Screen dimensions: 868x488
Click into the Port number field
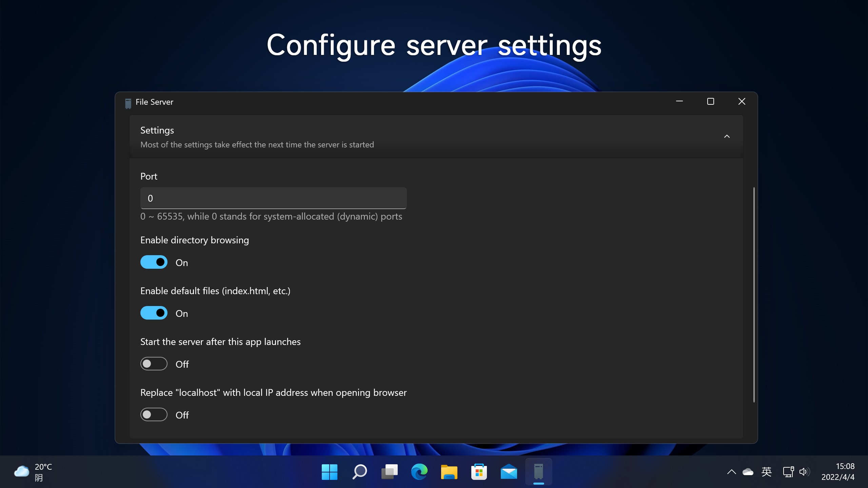point(273,198)
